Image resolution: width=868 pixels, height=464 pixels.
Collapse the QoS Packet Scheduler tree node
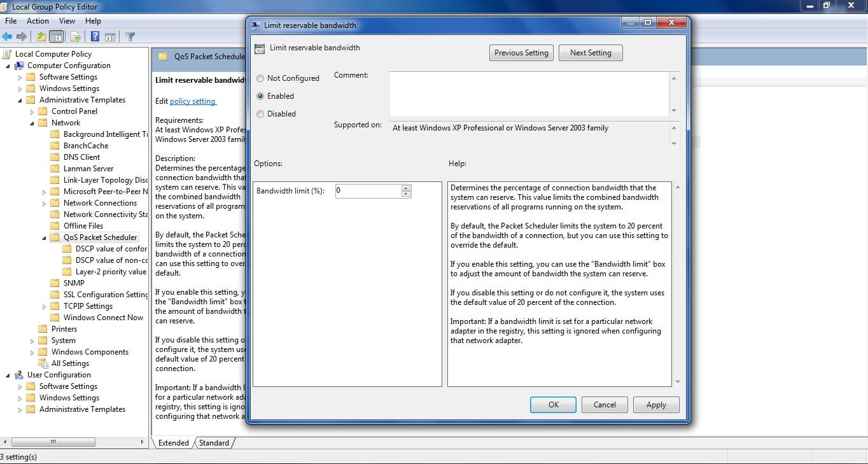click(45, 237)
